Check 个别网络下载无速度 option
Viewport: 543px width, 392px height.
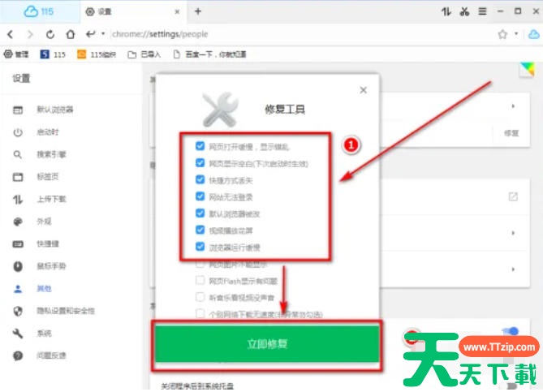(x=200, y=314)
